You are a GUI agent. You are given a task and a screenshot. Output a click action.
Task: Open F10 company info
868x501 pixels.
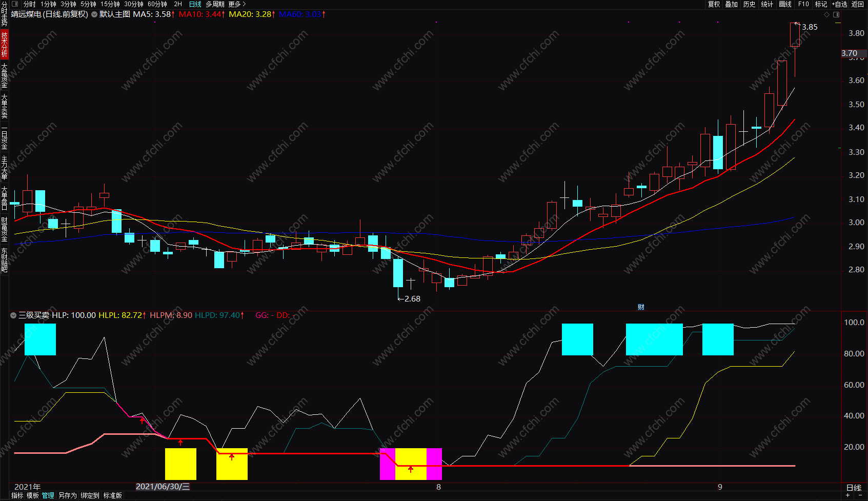tap(803, 4)
